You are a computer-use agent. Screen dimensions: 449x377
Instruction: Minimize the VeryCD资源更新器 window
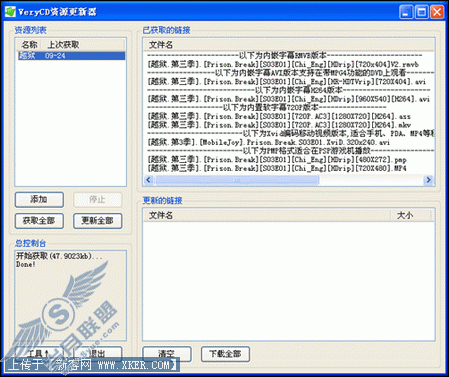(406, 12)
